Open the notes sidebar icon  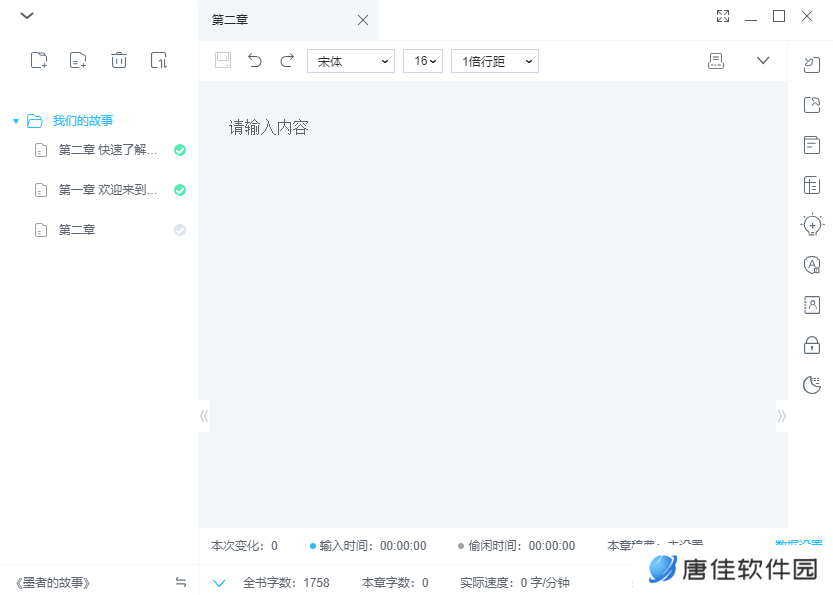(x=812, y=145)
